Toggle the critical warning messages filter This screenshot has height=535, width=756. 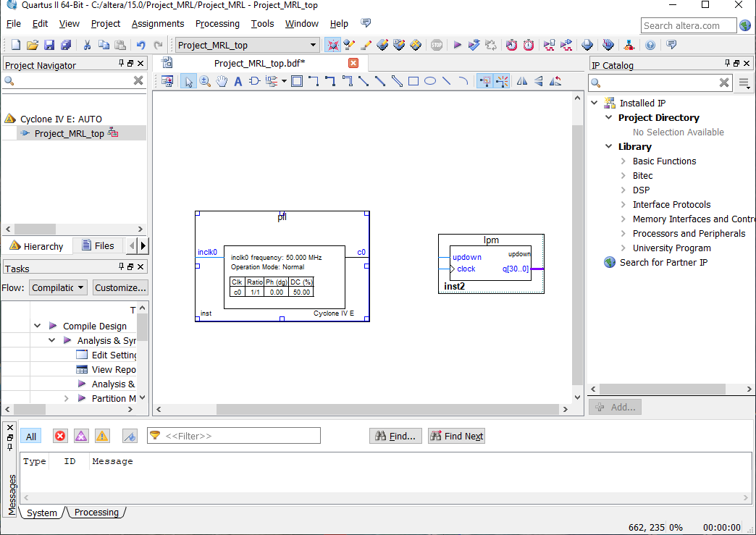81,437
